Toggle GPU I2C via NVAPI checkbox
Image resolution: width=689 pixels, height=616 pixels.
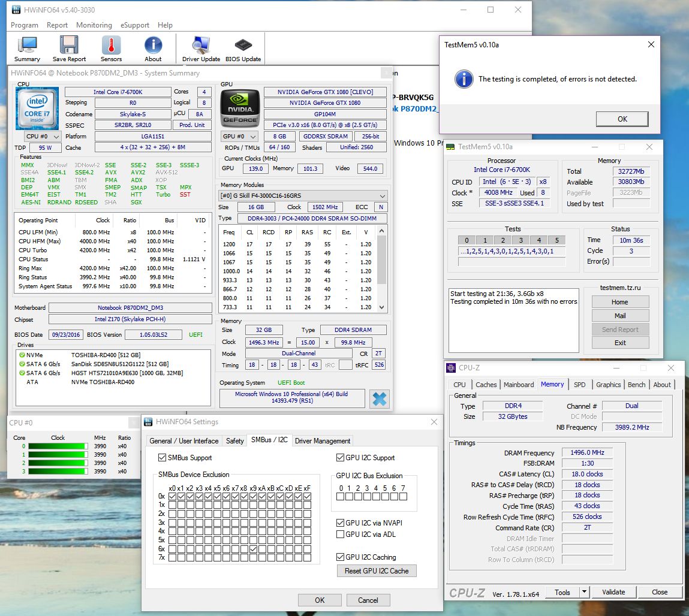click(x=340, y=523)
